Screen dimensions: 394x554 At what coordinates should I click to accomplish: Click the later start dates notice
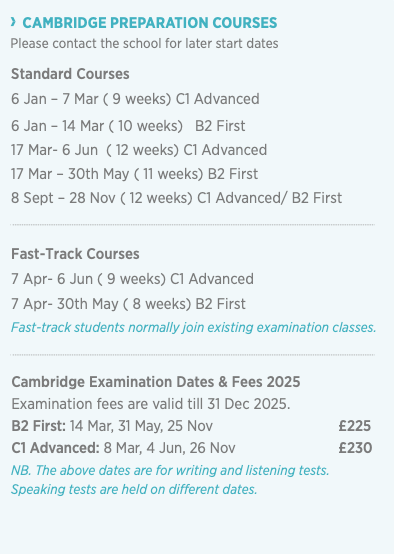pyautogui.click(x=144, y=44)
